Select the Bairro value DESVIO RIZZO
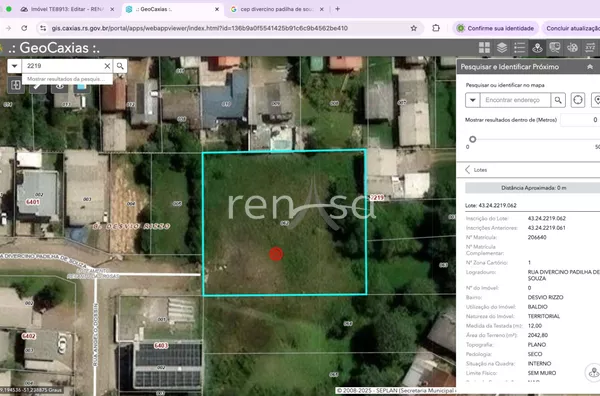Image resolution: width=600 pixels, height=396 pixels. click(545, 297)
